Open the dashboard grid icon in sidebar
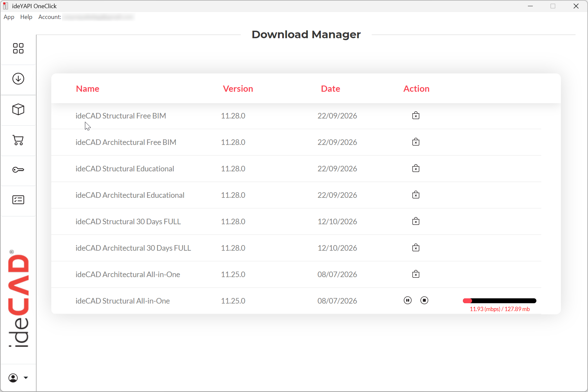The width and height of the screenshot is (588, 392). pyautogui.click(x=18, y=48)
